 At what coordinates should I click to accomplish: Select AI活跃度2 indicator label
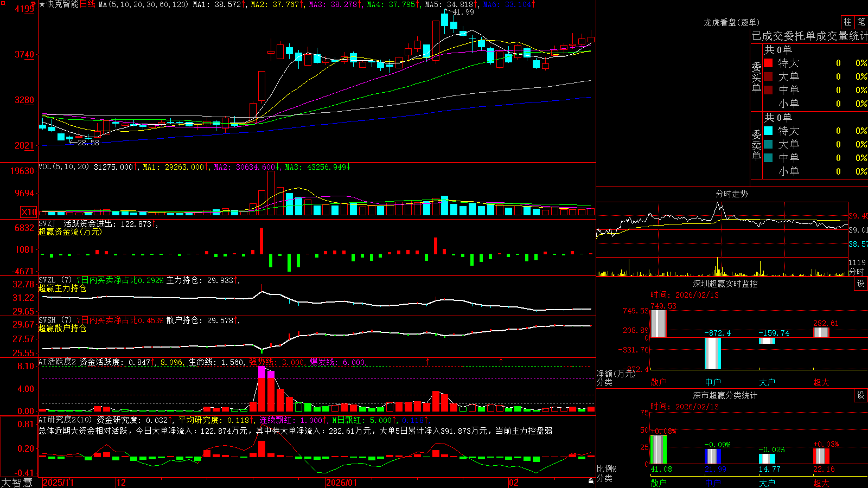coord(58,362)
